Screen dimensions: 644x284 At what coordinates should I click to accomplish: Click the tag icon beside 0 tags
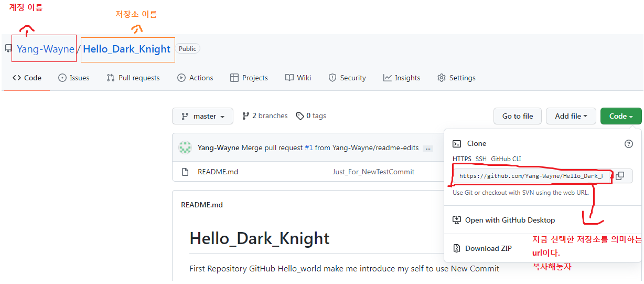pyautogui.click(x=300, y=115)
